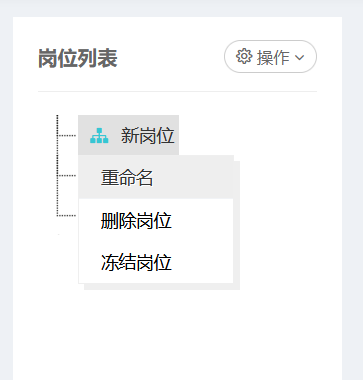Select the 新岗位 tree node
Screen dimensions: 363x380
pos(128,135)
